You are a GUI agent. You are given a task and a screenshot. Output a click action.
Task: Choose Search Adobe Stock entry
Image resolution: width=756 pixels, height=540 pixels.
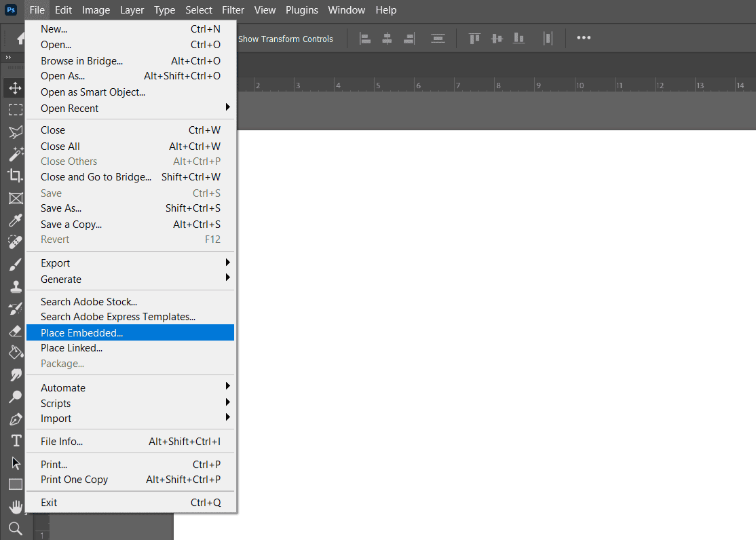pyautogui.click(x=130, y=301)
